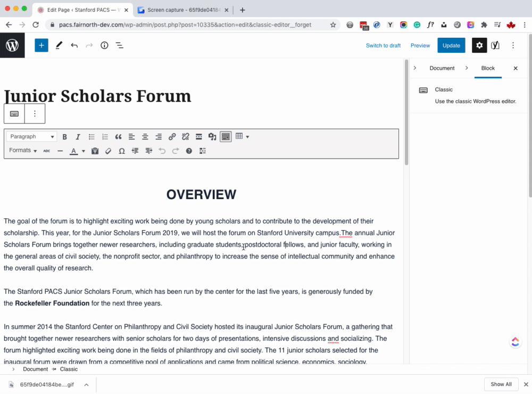The height and width of the screenshot is (394, 532).
Task: Click the last icon in Formats row
Action: pos(203,151)
